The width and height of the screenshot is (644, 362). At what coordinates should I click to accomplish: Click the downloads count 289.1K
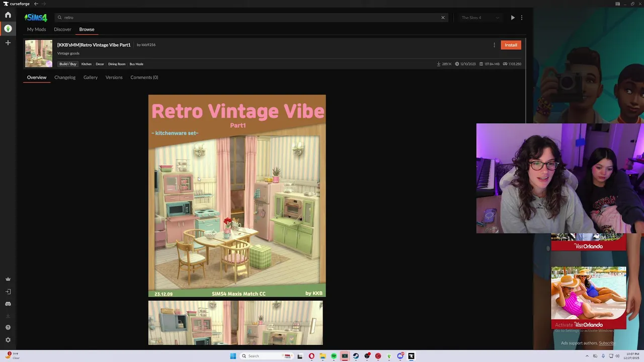444,64
